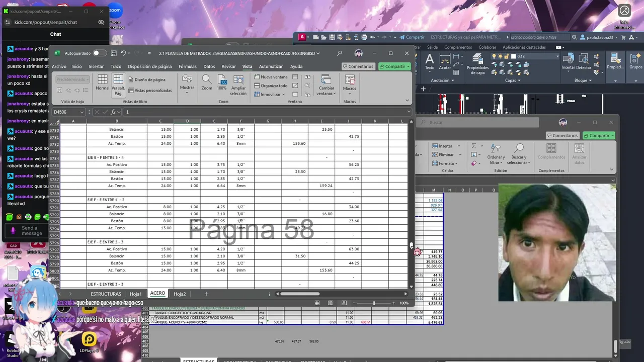The width and height of the screenshot is (644, 362).
Task: Switch to the Hoja2 sheet tab
Action: [180, 294]
